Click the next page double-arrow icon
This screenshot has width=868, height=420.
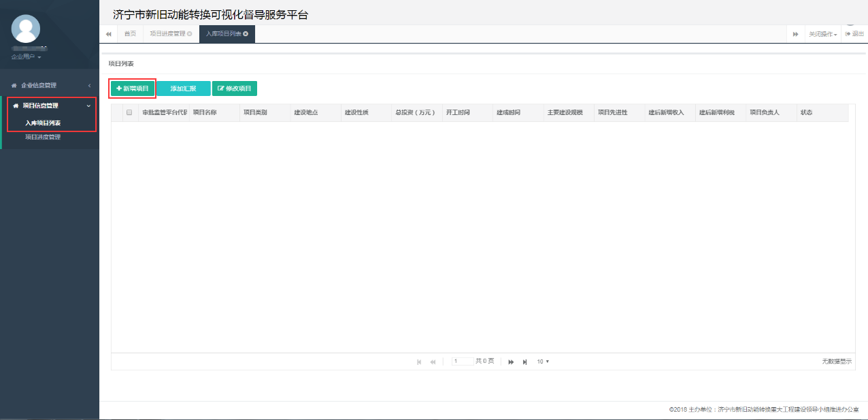coord(511,361)
